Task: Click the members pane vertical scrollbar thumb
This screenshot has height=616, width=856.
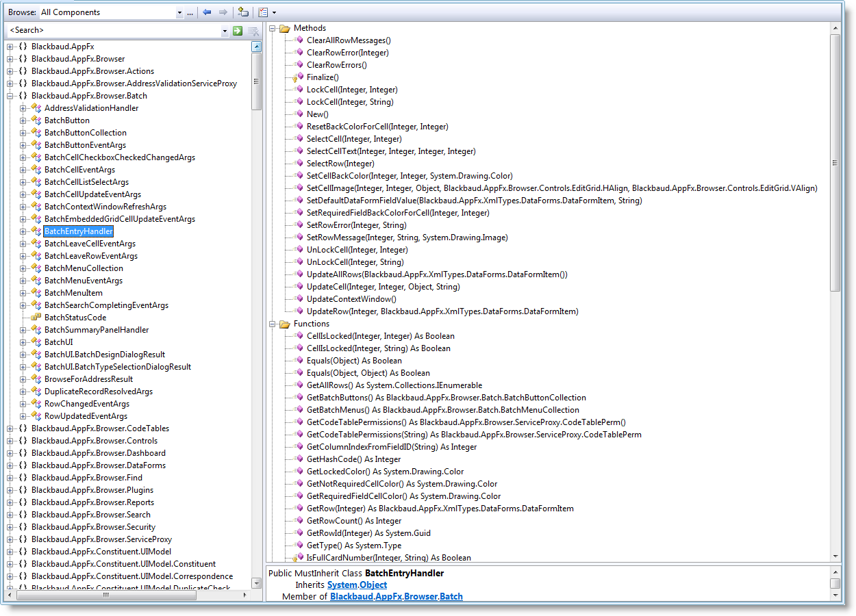Action: coord(835,162)
